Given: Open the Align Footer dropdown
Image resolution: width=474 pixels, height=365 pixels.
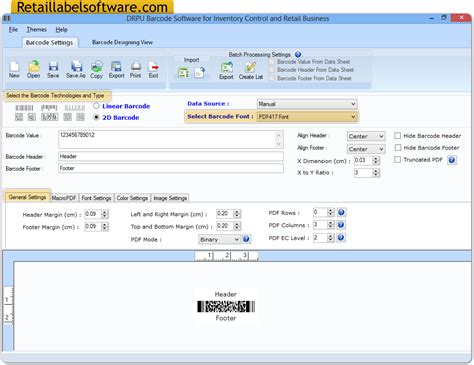Looking at the screenshot, I should point(366,149).
